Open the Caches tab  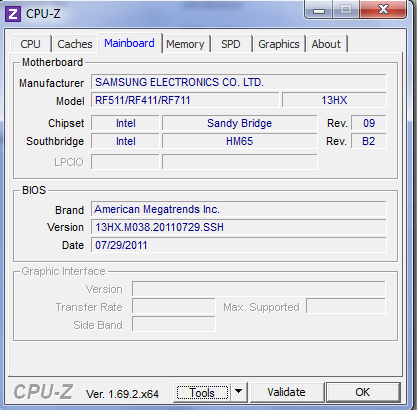tap(75, 44)
